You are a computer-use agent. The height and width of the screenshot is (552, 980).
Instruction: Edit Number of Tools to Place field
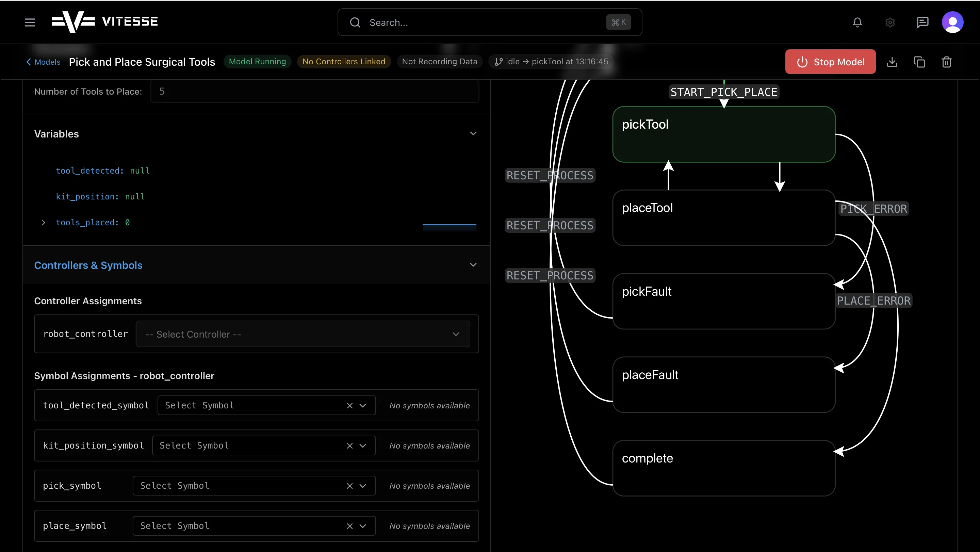point(315,91)
